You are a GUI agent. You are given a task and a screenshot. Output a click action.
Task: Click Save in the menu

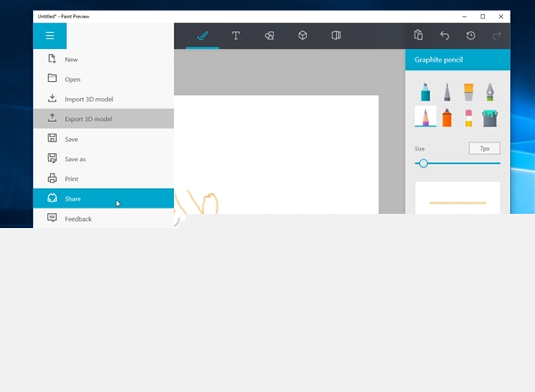coord(103,139)
